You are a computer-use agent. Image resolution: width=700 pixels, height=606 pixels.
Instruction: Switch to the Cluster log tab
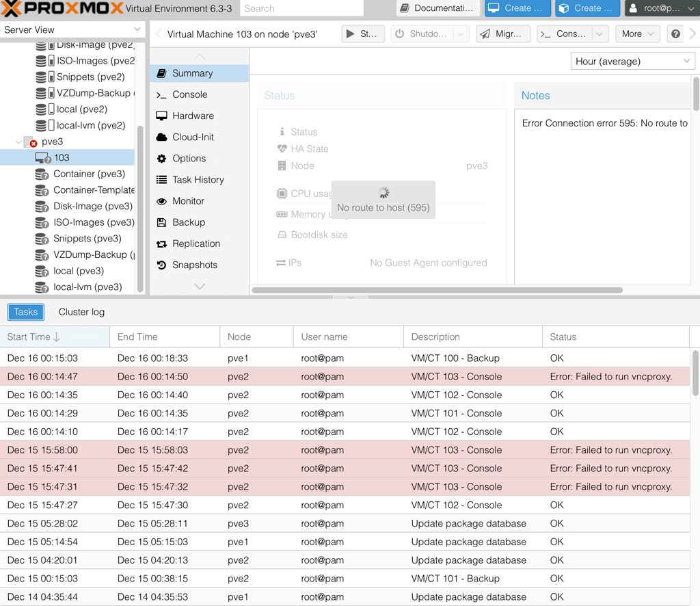[82, 312]
